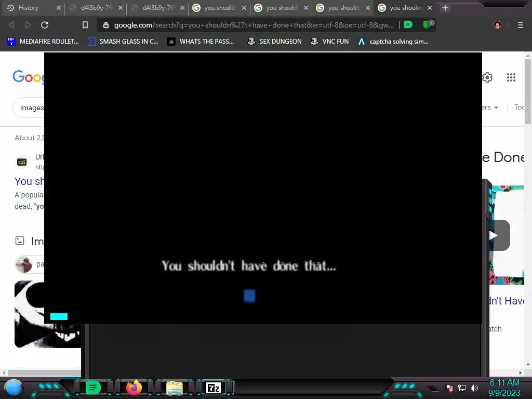Open Google apps grid
532x399 pixels.
[x=511, y=77]
